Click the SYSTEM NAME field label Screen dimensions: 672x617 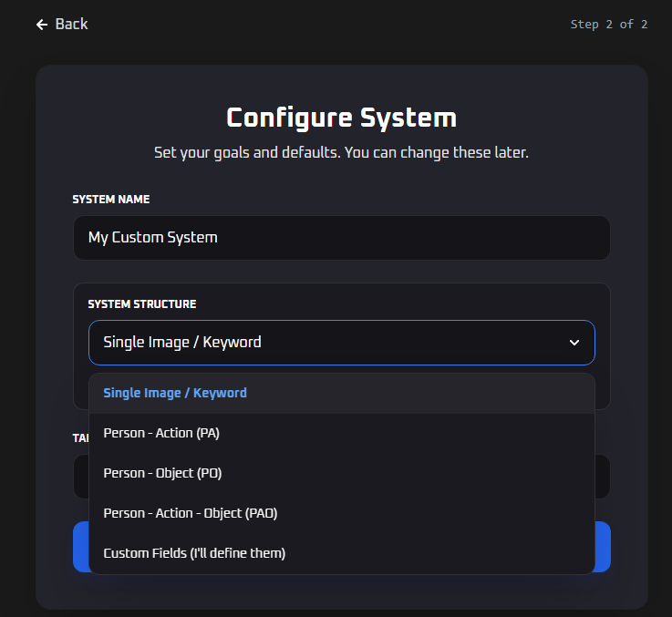(x=111, y=199)
